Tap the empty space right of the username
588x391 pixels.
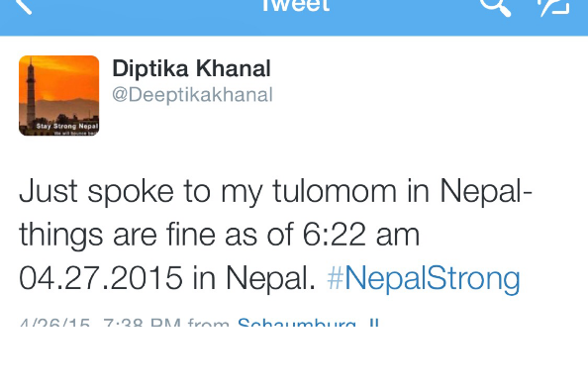[x=428, y=82]
